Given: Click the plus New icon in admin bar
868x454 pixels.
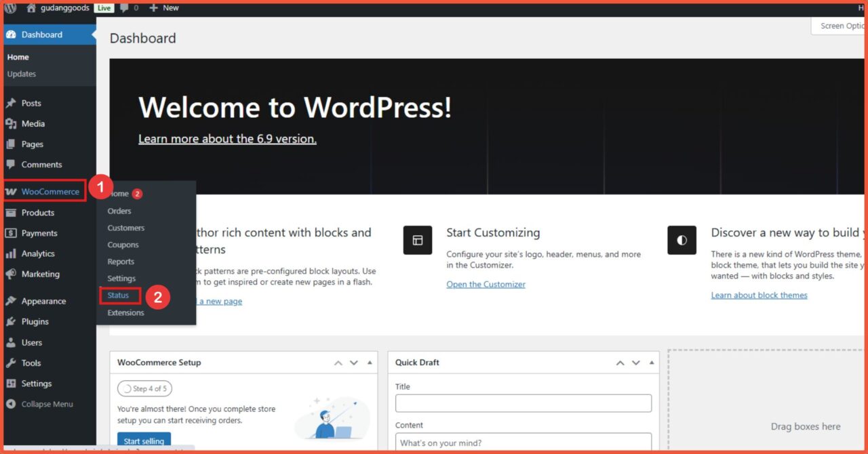Looking at the screenshot, I should [153, 8].
